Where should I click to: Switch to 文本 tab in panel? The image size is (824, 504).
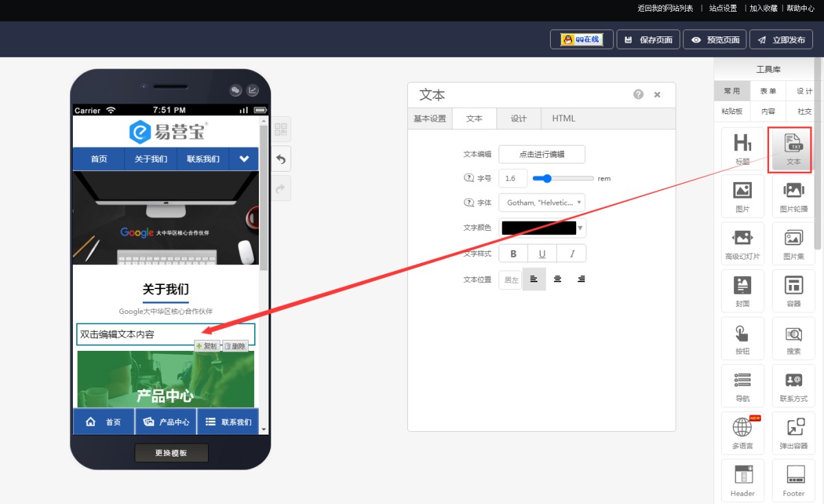474,118
